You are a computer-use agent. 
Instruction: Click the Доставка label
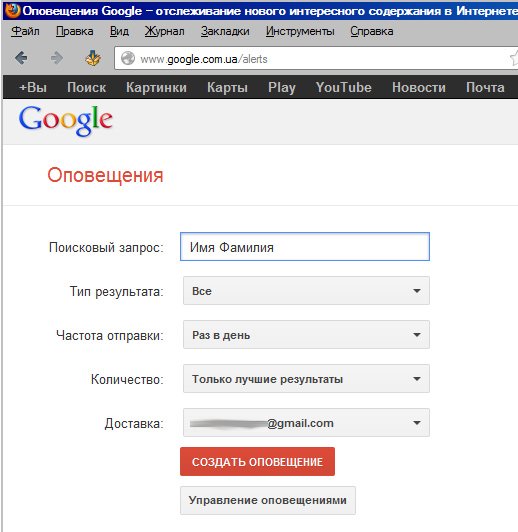click(134, 423)
